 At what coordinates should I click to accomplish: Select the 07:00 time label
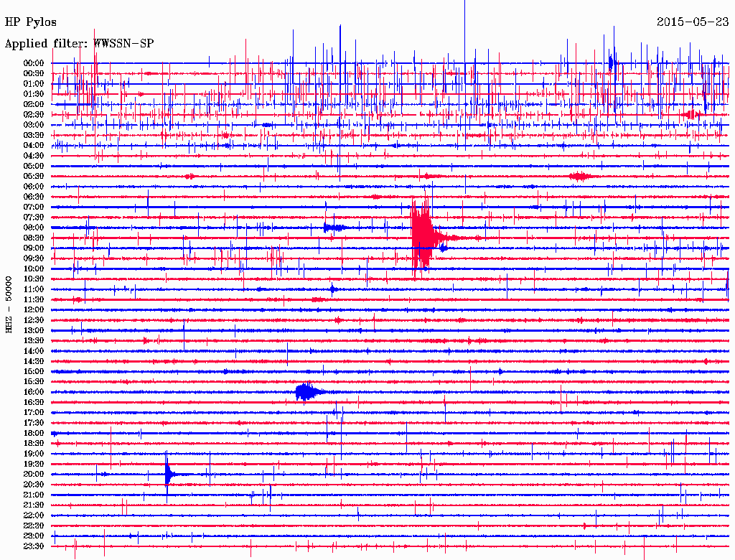34,207
